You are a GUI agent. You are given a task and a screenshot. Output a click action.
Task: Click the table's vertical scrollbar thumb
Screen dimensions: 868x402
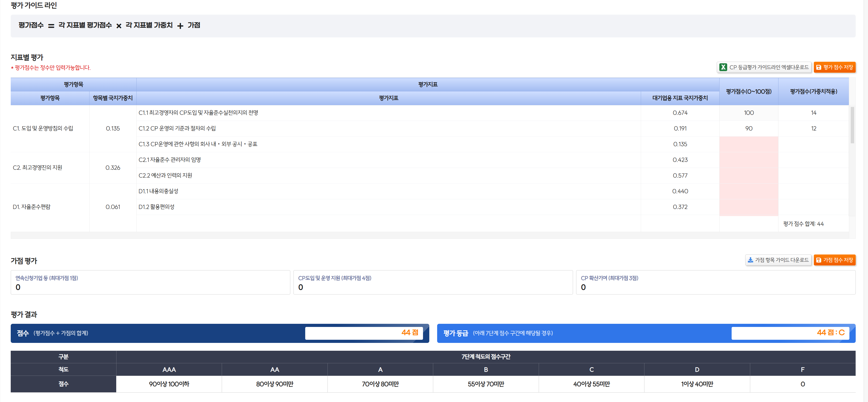point(852,125)
